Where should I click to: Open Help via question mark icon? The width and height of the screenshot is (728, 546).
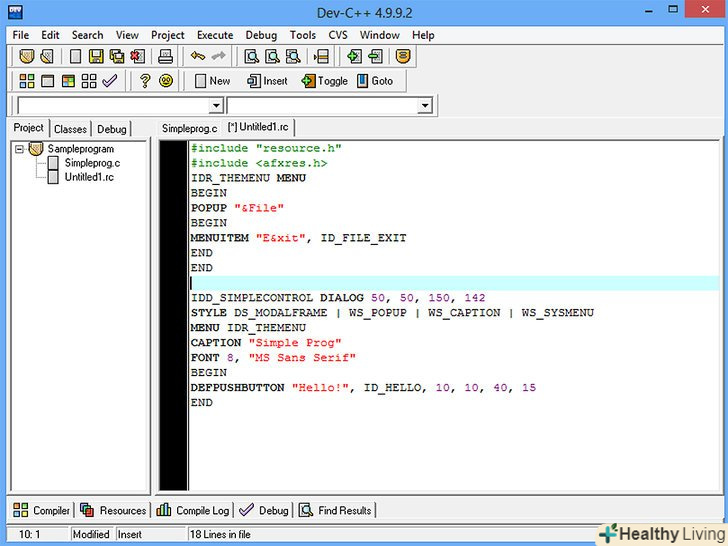(145, 81)
